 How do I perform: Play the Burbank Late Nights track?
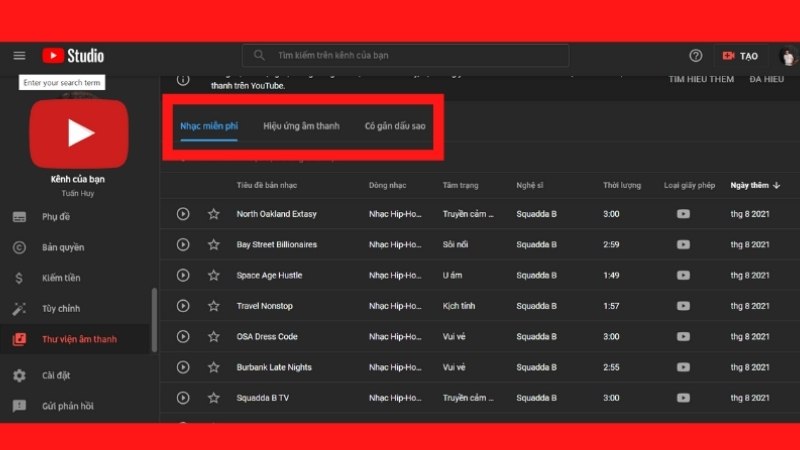click(x=183, y=367)
